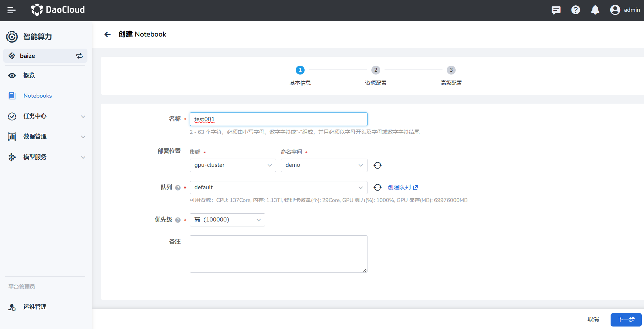
Task: Click the 下一步 button
Action: pyautogui.click(x=626, y=319)
